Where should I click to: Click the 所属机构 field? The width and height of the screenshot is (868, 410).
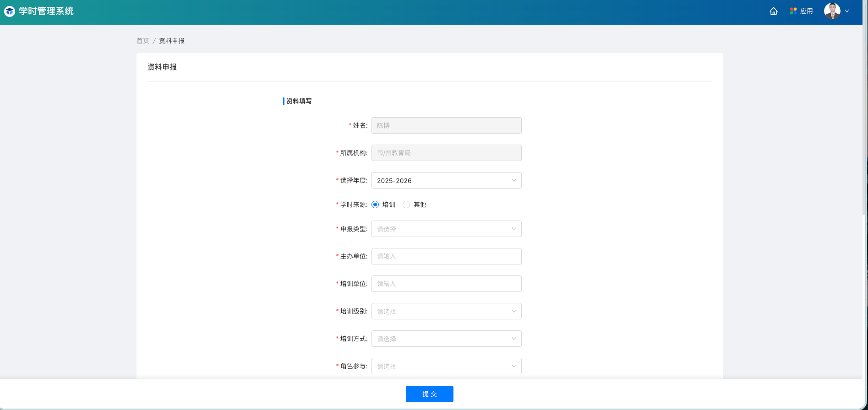(x=446, y=153)
